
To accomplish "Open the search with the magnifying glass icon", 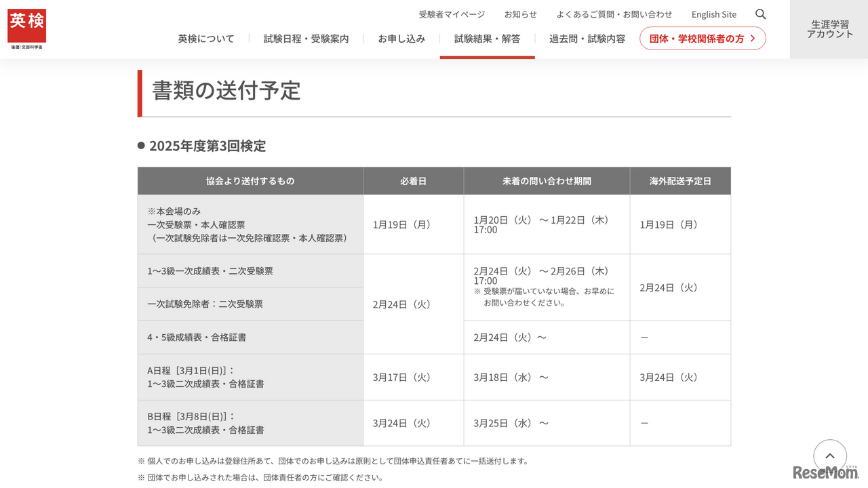I will click(x=760, y=14).
